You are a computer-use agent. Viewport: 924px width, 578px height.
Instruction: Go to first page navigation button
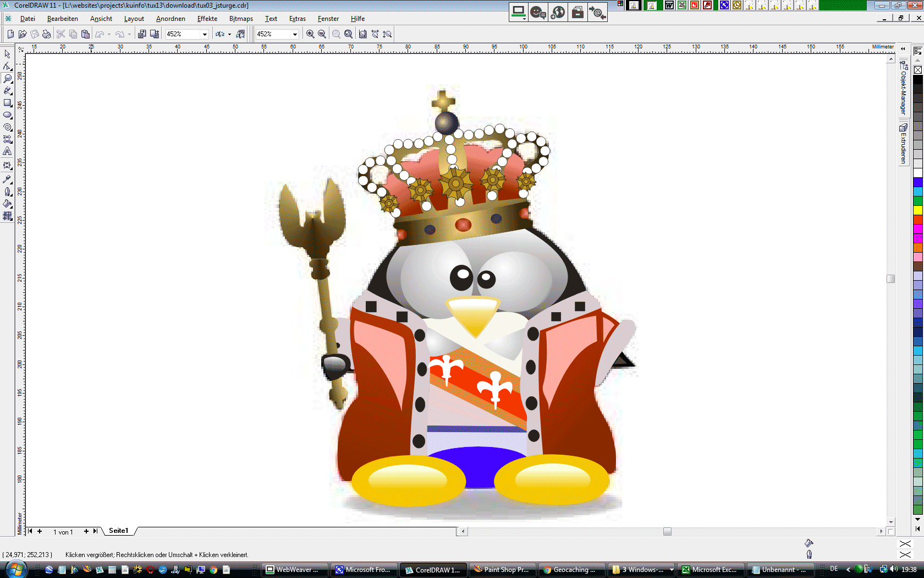point(30,531)
